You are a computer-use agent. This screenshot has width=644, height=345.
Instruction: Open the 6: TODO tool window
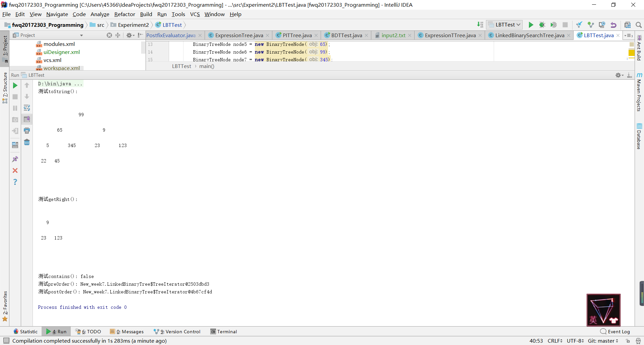point(88,332)
